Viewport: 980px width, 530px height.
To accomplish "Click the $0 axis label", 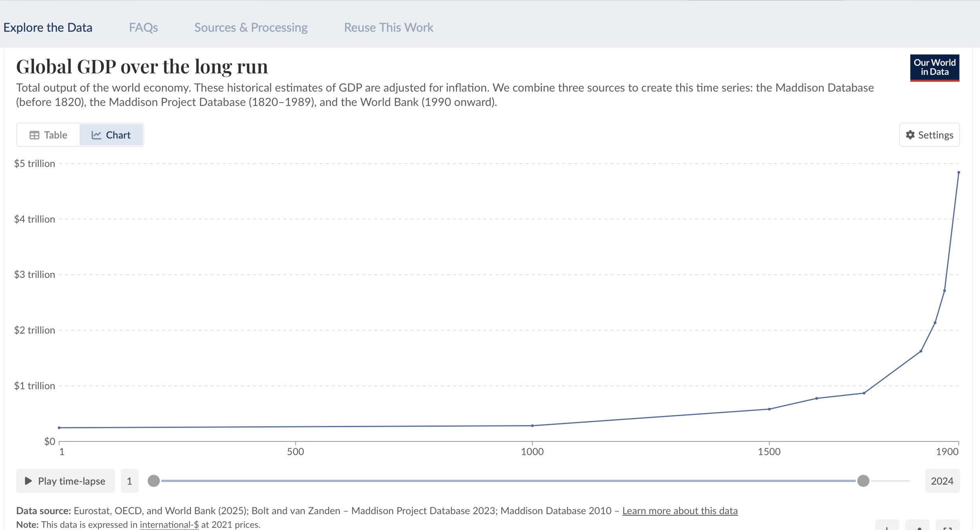I will (x=49, y=441).
